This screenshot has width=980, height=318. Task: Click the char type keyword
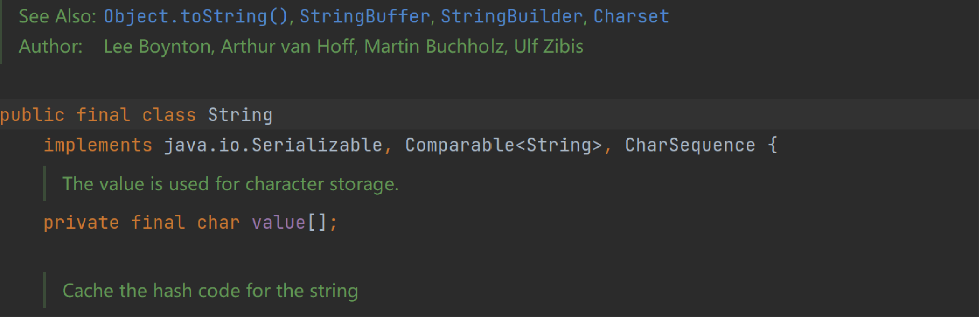[218, 223]
